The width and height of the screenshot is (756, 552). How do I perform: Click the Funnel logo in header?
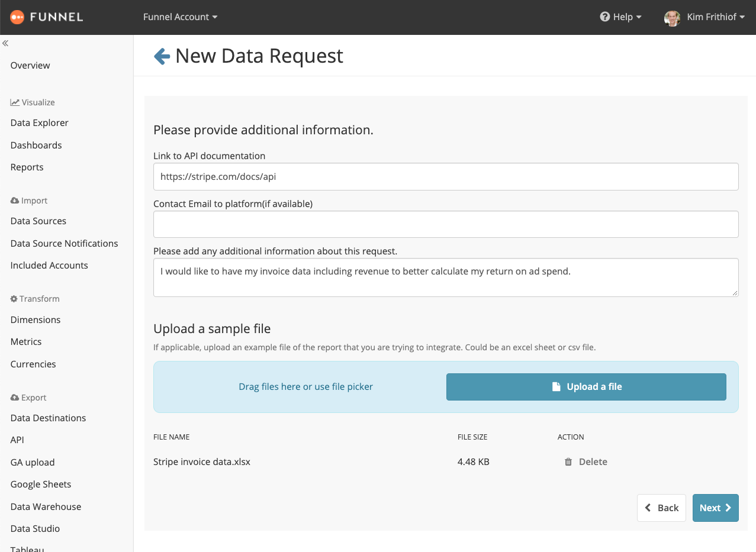(47, 17)
